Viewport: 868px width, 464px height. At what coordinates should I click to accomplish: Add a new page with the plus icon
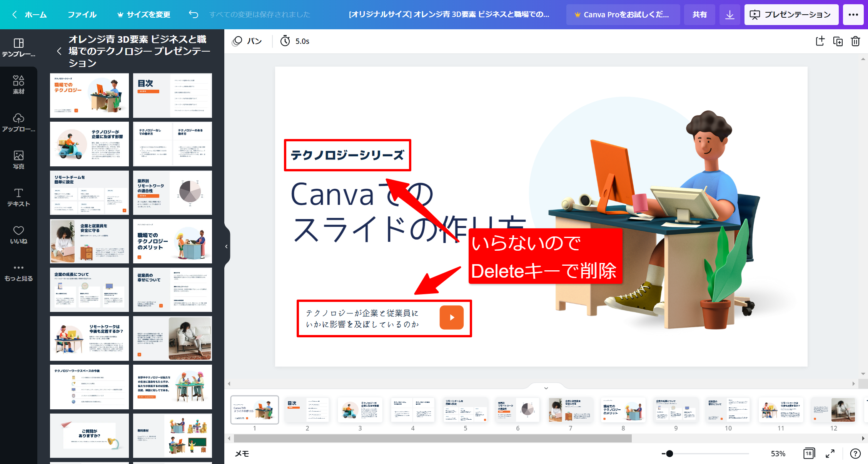pyautogui.click(x=820, y=41)
